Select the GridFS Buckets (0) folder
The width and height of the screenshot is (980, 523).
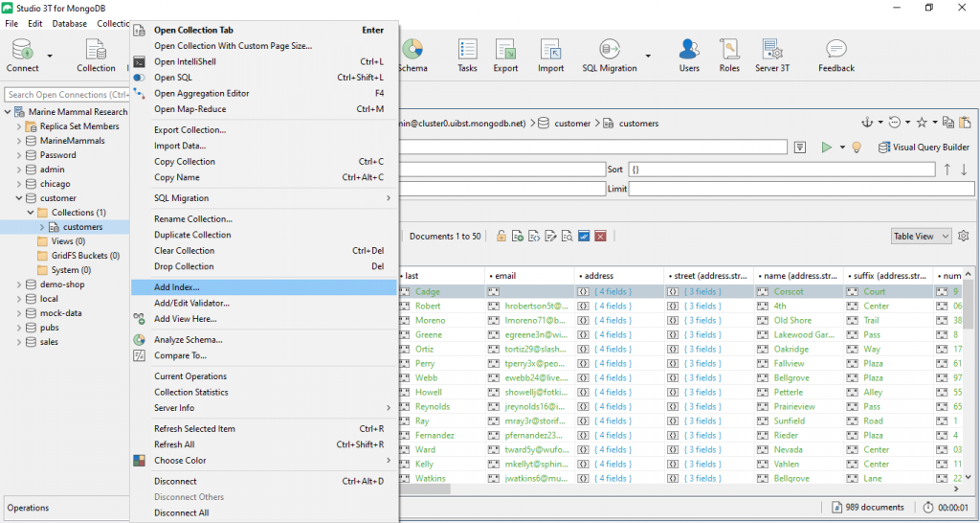point(85,256)
